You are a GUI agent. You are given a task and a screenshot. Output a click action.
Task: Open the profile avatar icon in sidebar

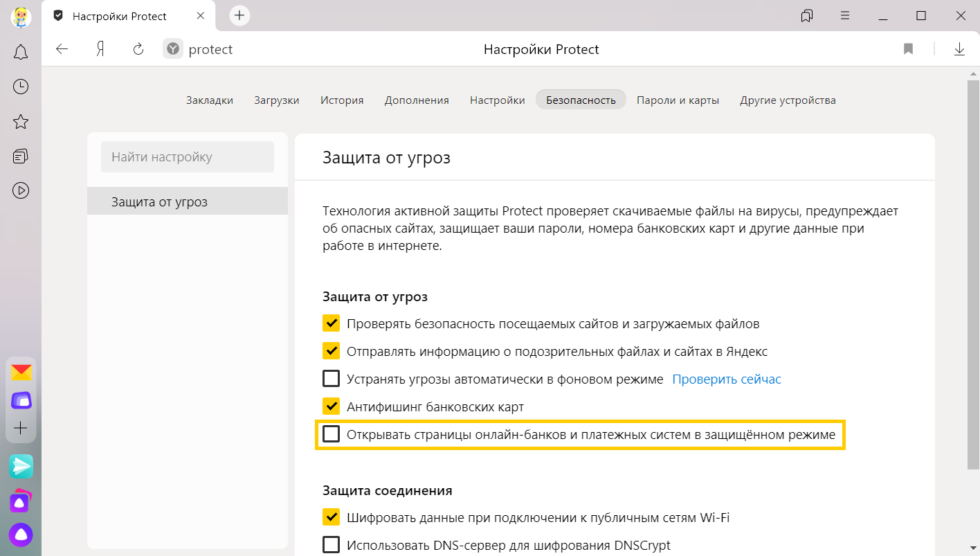click(x=21, y=17)
